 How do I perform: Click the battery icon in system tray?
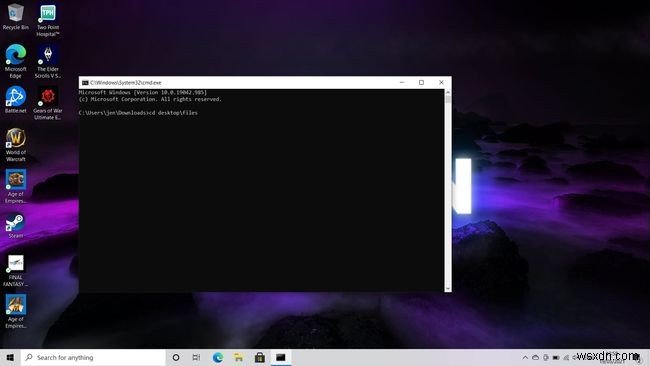[556, 357]
